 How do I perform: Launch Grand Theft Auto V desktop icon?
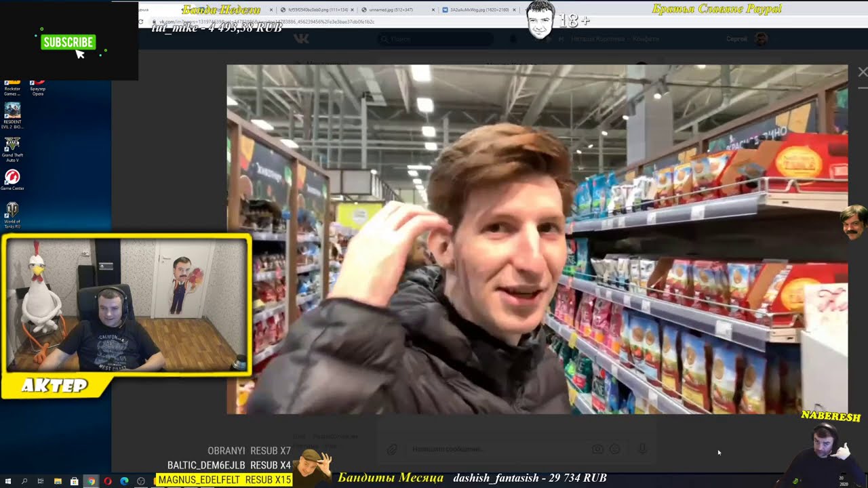coord(12,150)
